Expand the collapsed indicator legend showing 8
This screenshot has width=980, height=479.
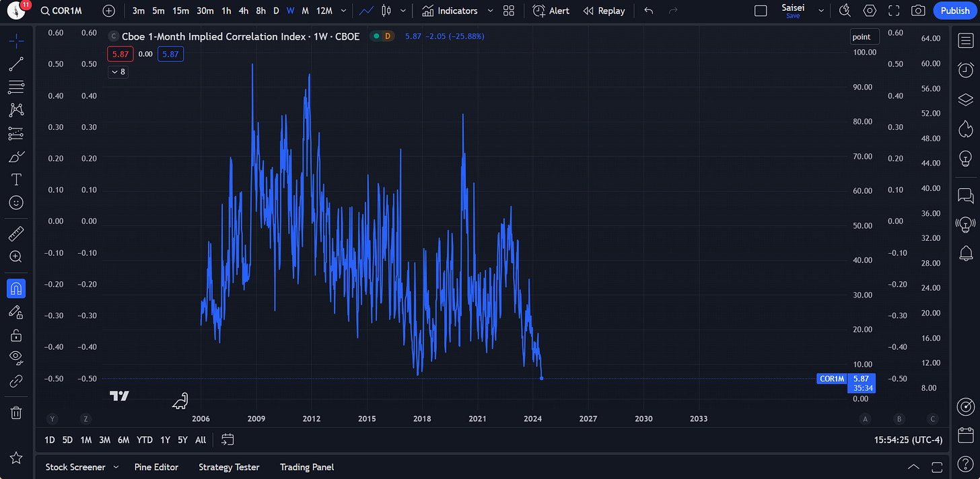[118, 71]
